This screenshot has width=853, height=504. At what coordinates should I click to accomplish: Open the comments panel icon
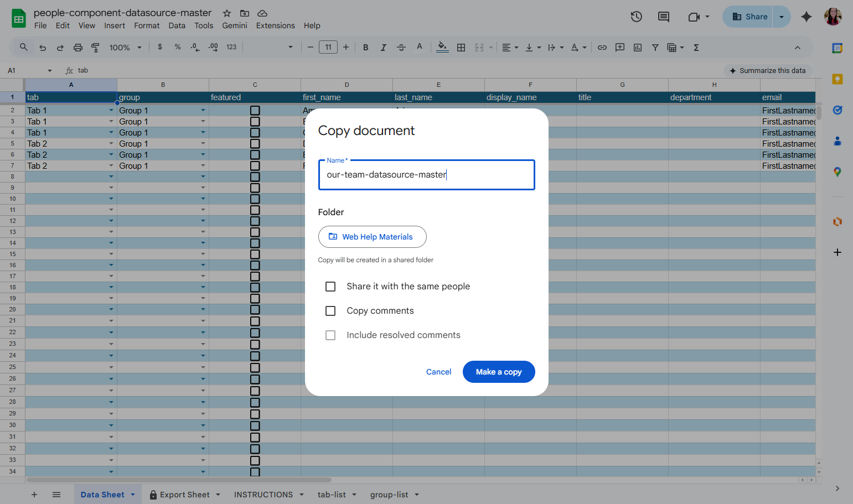664,17
